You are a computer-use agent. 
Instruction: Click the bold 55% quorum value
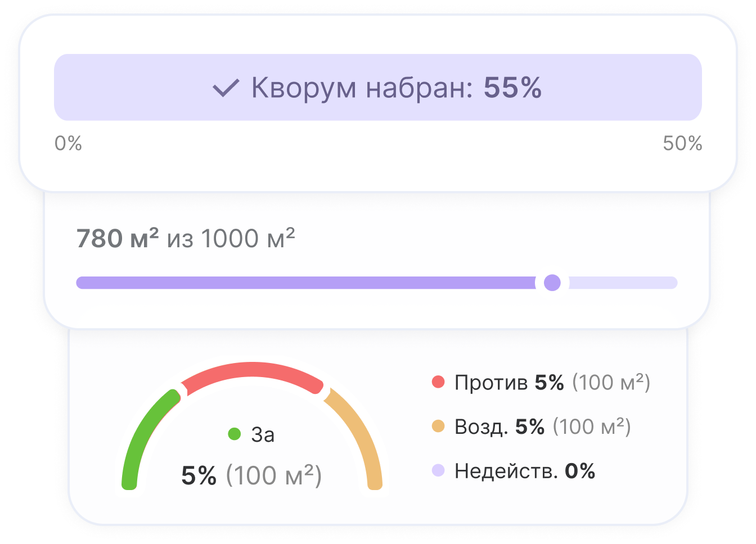(x=512, y=88)
